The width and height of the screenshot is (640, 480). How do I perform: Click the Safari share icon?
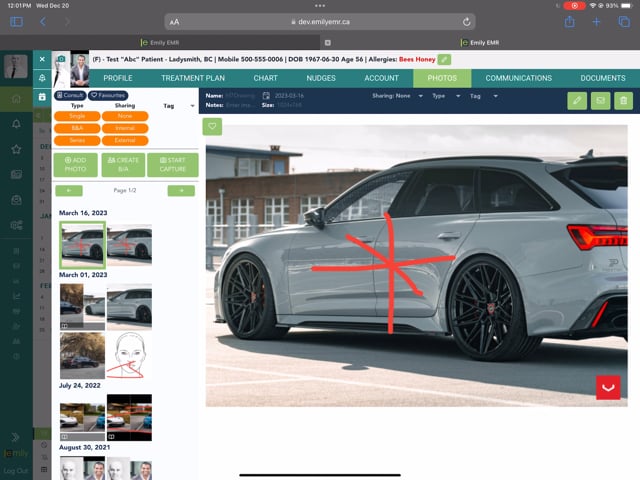pos(570,22)
